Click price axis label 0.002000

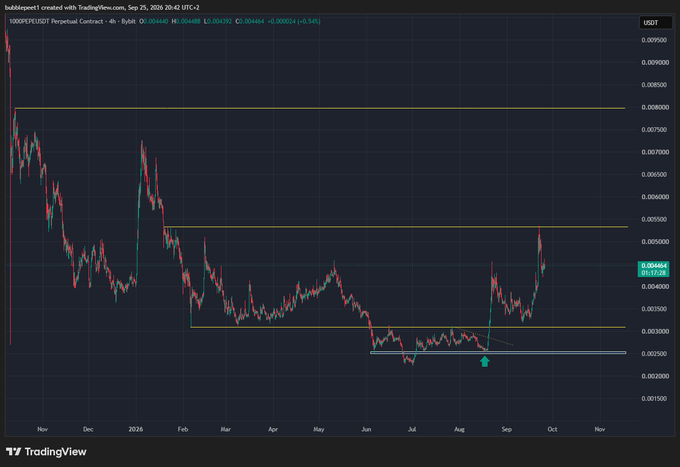(654, 376)
